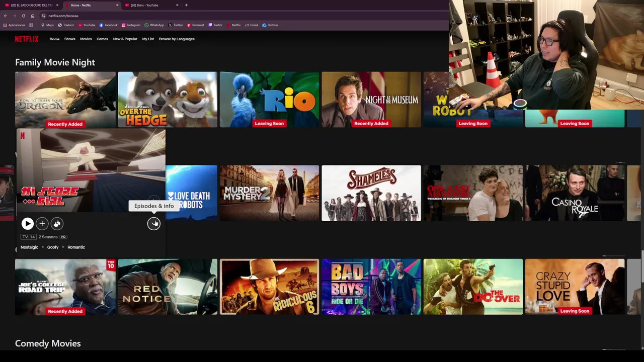Image resolution: width=644 pixels, height=362 pixels.
Task: Select Over the Hedge thumbnail
Action: click(168, 100)
